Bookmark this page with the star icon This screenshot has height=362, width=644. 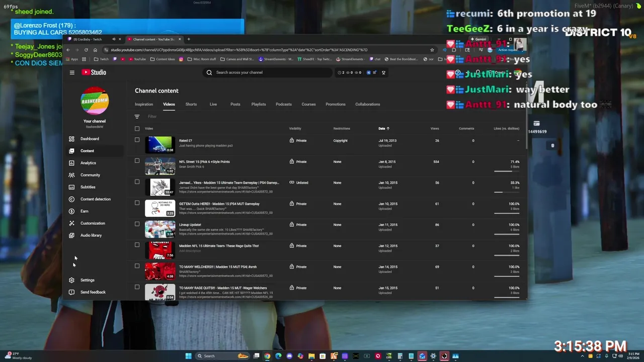tap(432, 50)
